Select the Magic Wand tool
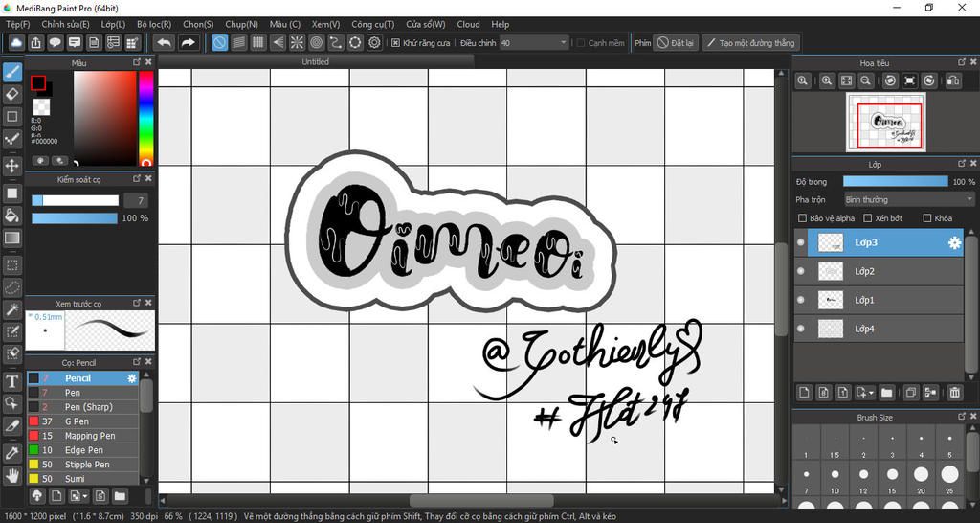980x523 pixels. pos(11,309)
